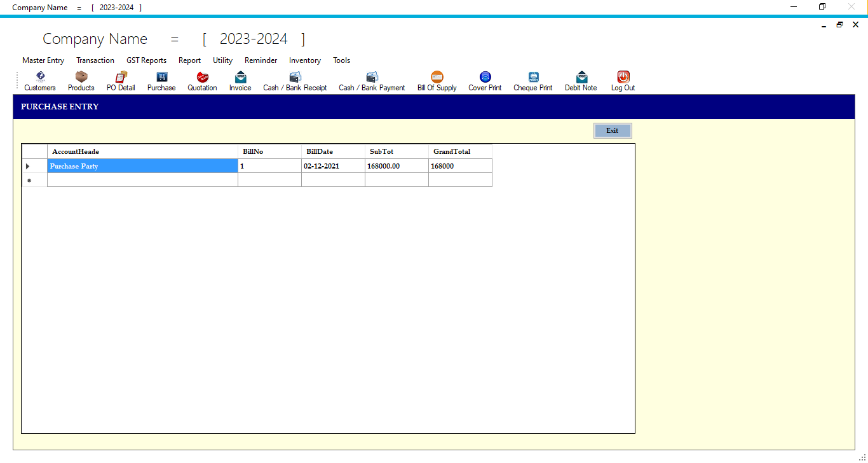The height and width of the screenshot is (463, 868).
Task: Select the Purchase Party row
Action: 141,165
